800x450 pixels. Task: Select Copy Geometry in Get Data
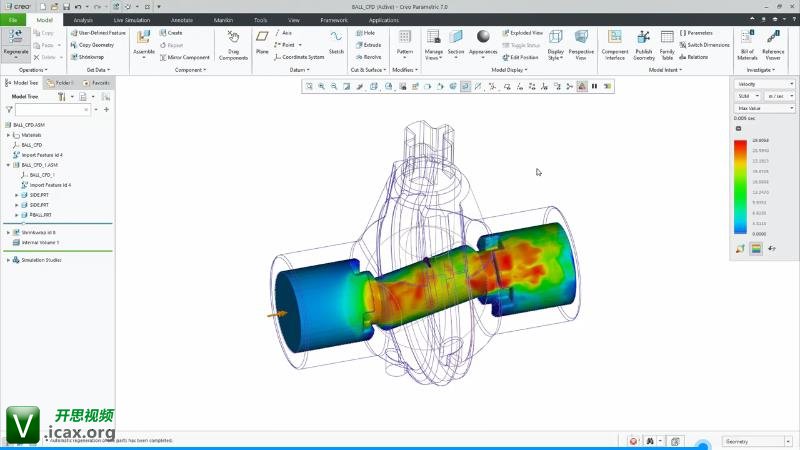tap(92, 45)
